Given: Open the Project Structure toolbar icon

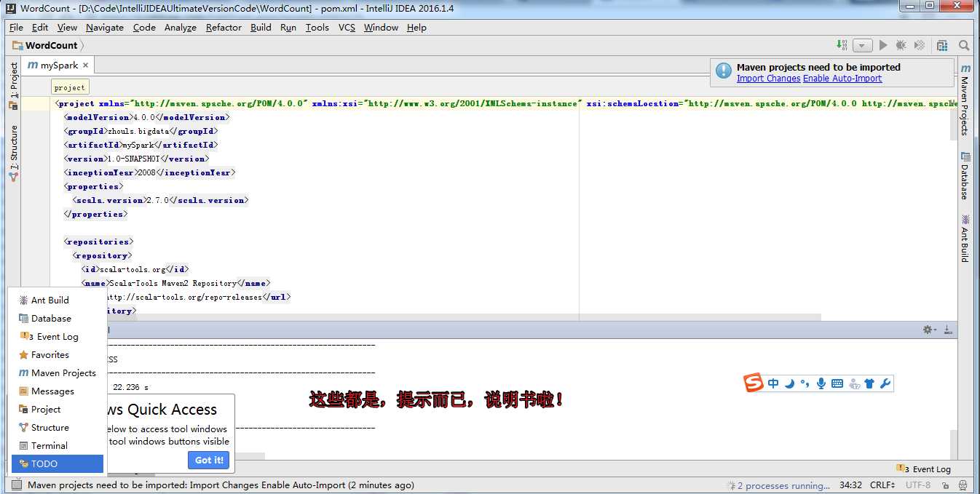Looking at the screenshot, I should (942, 45).
